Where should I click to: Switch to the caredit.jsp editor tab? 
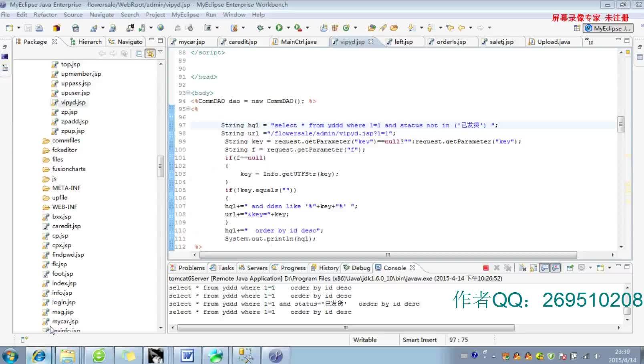coord(243,41)
